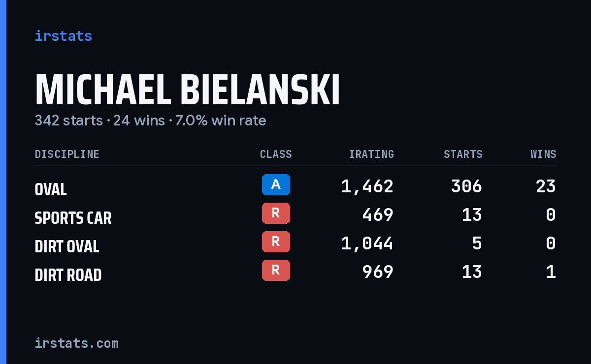This screenshot has width=591, height=364.
Task: Click the red R badge for Dirt Road
Action: coord(276,270)
